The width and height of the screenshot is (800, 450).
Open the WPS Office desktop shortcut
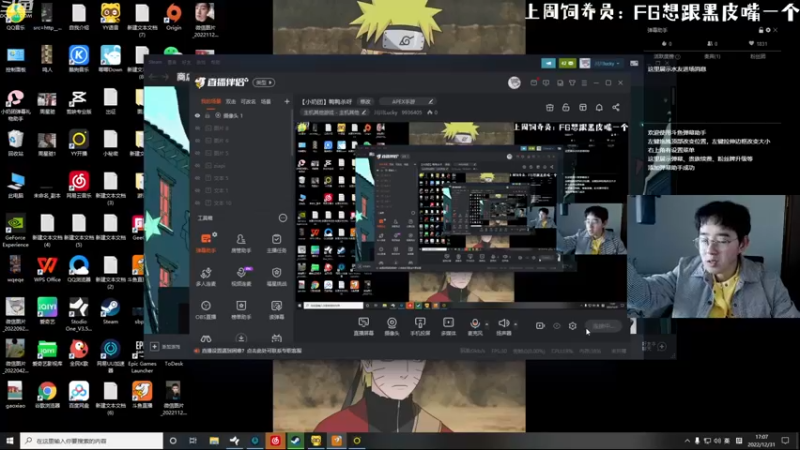(47, 269)
